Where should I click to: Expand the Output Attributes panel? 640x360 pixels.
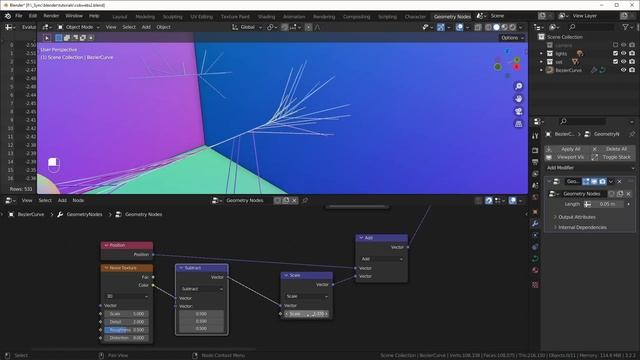point(576,217)
